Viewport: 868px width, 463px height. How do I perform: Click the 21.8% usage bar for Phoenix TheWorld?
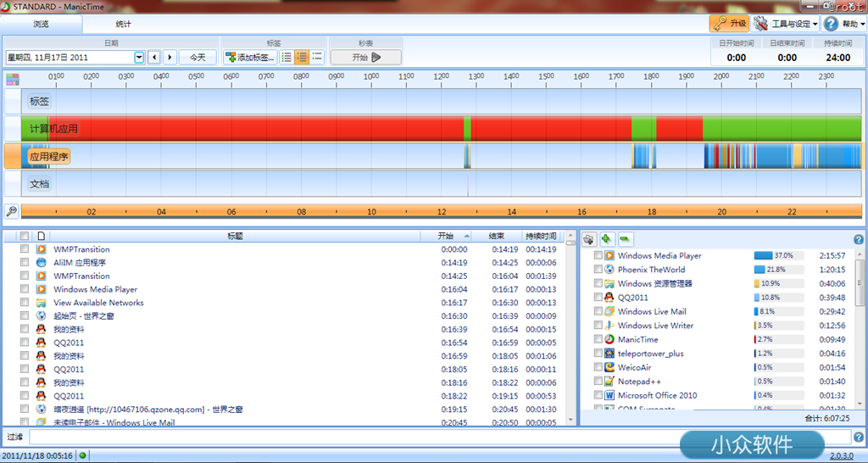click(778, 269)
